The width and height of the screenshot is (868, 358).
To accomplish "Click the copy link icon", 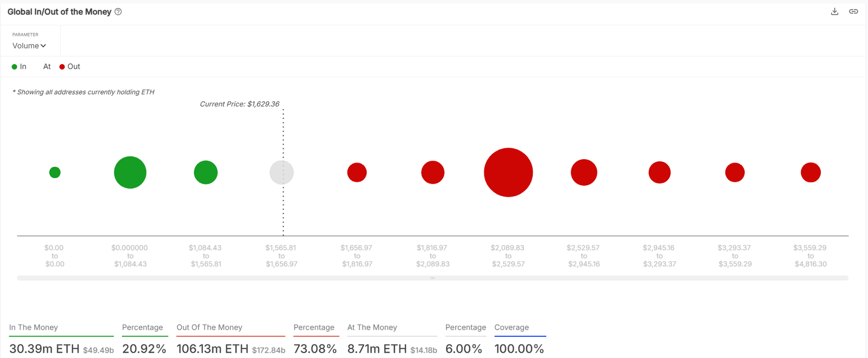I will pos(853,11).
